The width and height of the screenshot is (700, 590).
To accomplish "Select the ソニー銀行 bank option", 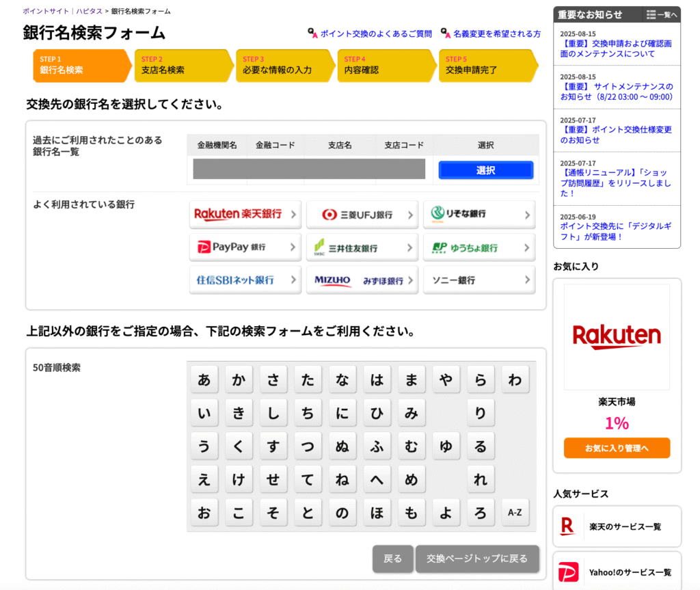I will coord(479,280).
